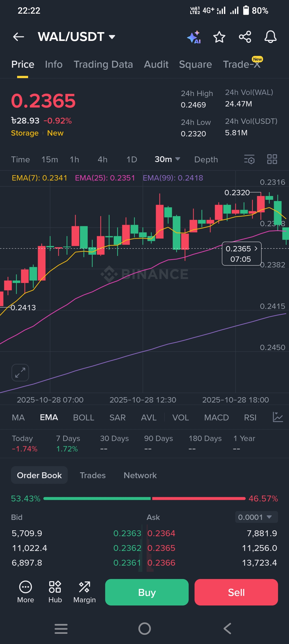
Task: Open the WAL/USDT pair selector dropdown
Action: point(77,37)
